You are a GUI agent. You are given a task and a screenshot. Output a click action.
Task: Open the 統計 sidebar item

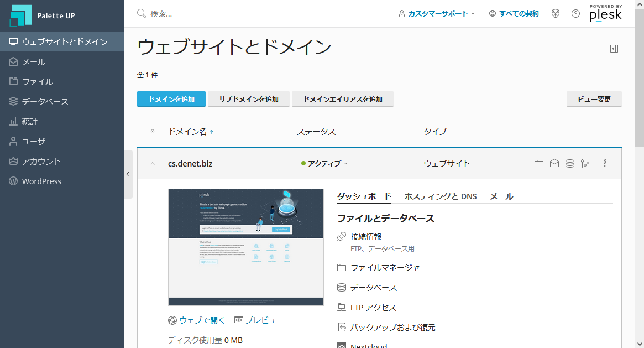[x=61, y=121]
